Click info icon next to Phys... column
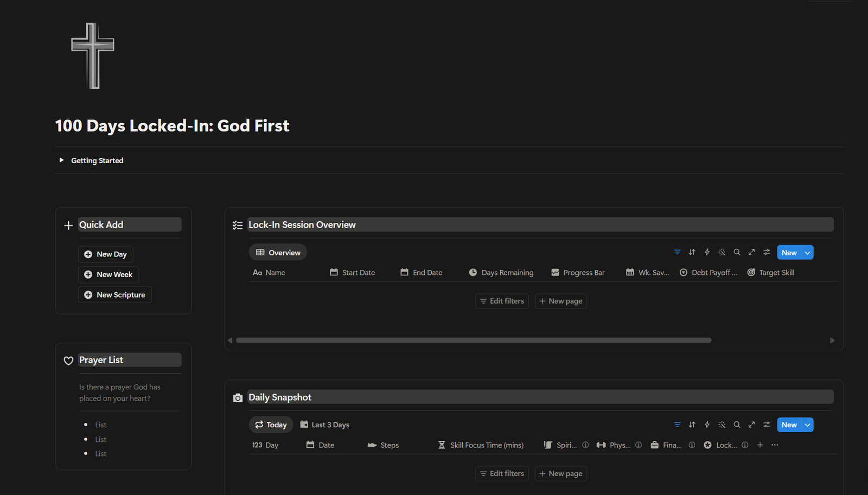The width and height of the screenshot is (868, 495). click(639, 445)
